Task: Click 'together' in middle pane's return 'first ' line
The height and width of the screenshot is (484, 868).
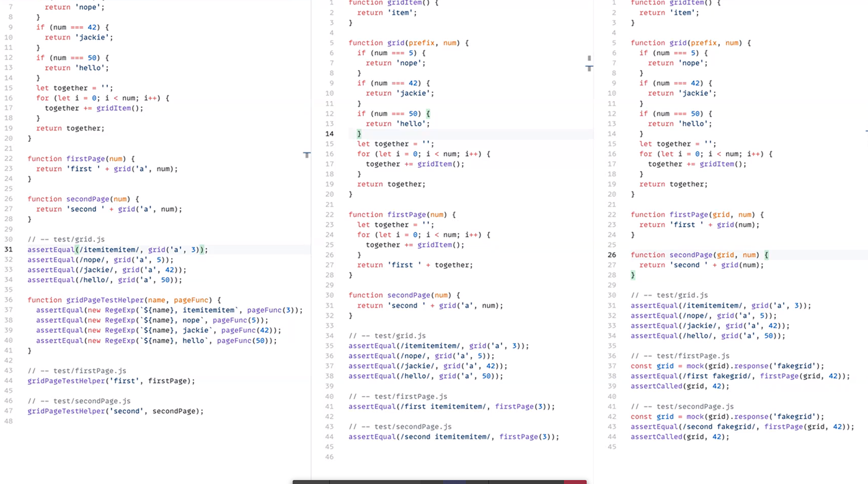Action: 453,265
